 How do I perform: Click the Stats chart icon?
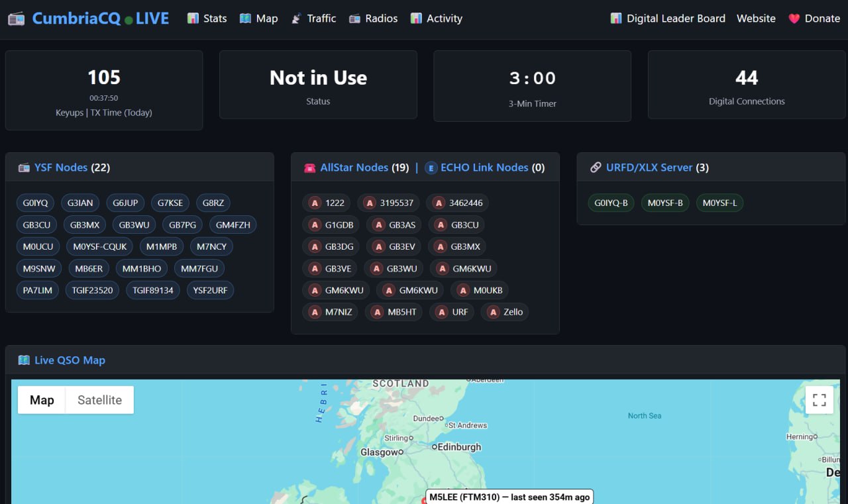193,19
